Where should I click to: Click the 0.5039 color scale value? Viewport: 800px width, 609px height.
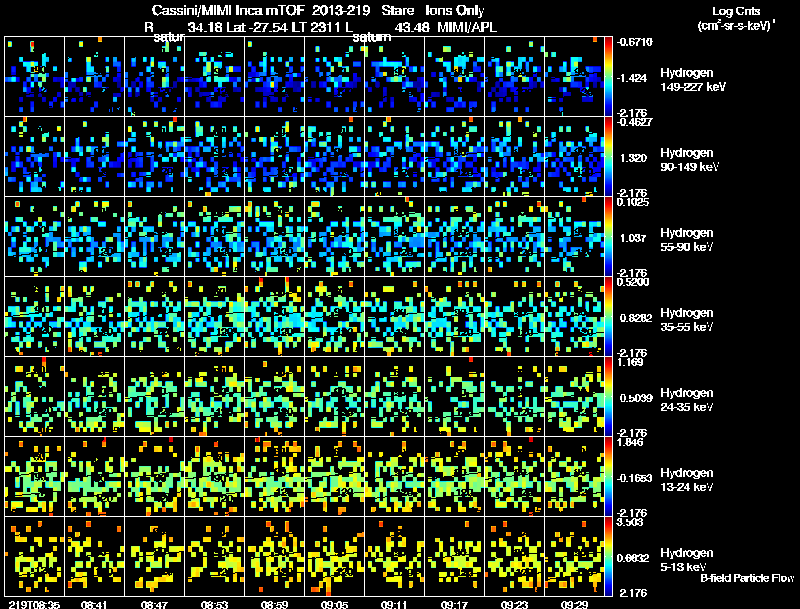click(x=636, y=398)
